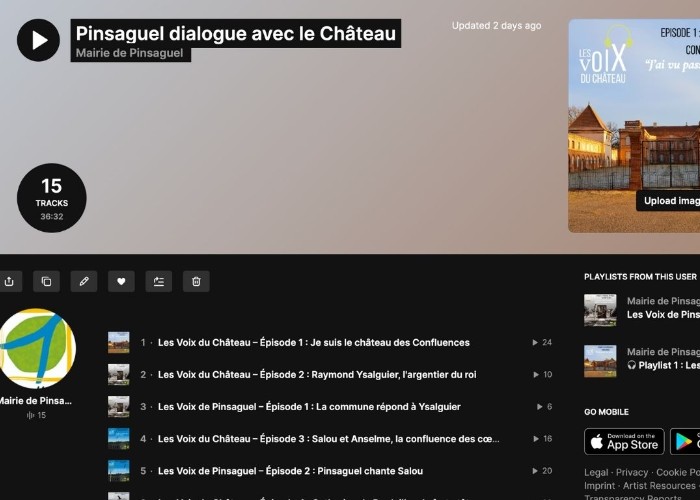Download on the App Store badge
The height and width of the screenshot is (500, 700).
click(624, 442)
